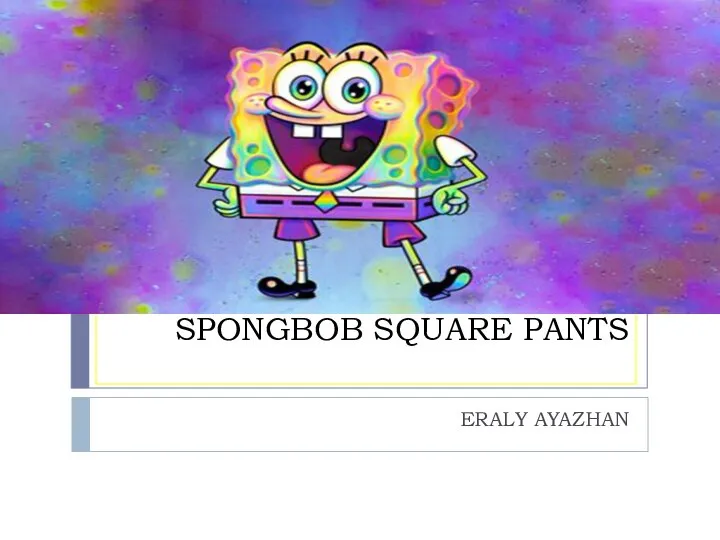Click the raised black shoe on the right

tap(448, 281)
